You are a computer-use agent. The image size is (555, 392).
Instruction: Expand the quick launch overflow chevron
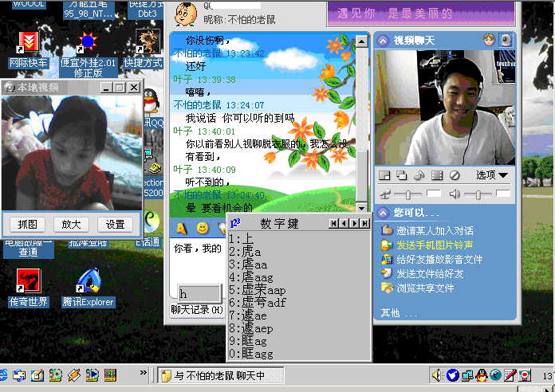(x=143, y=372)
